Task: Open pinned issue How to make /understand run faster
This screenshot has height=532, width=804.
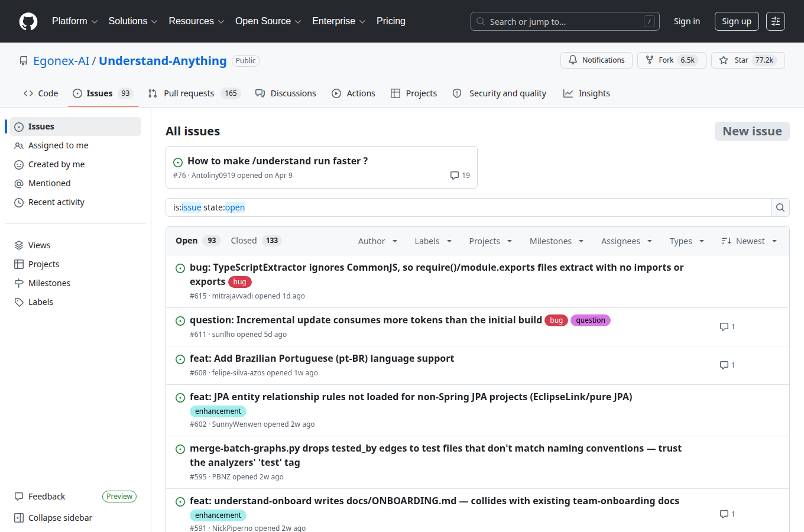Action: (x=278, y=161)
